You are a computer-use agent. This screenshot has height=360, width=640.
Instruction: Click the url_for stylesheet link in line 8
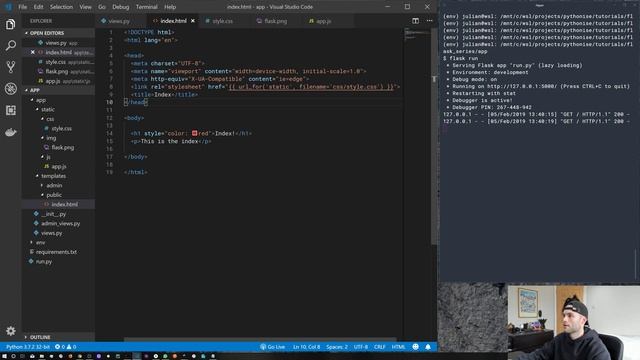pos(311,87)
